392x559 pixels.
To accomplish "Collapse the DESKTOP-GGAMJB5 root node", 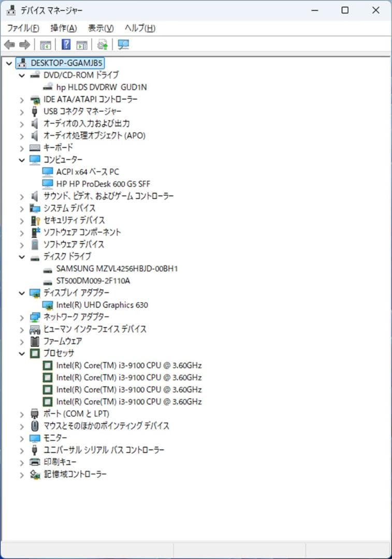I will tap(9, 63).
